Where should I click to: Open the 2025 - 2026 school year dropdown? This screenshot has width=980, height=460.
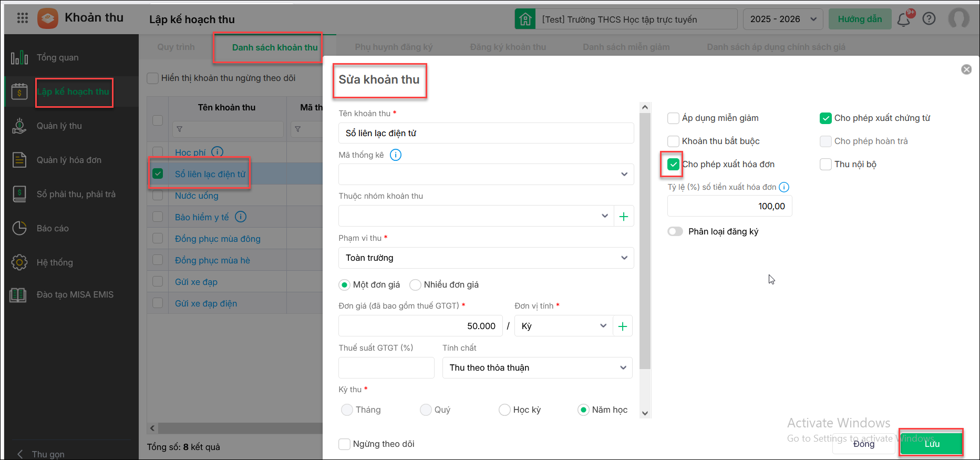point(783,19)
